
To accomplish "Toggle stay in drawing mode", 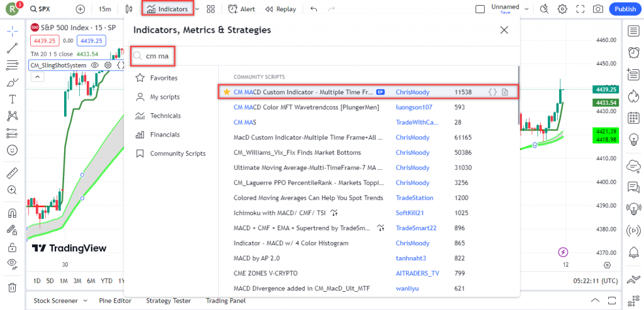I will click(13, 230).
